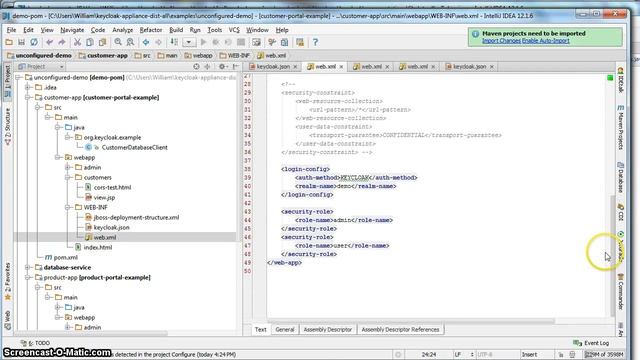Image resolution: width=640 pixels, height=360 pixels.
Task: Click the Open folder toolbar icon
Action: [9, 42]
